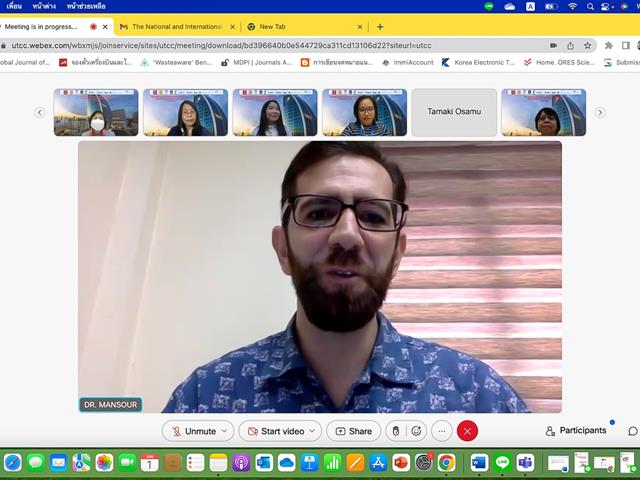The height and width of the screenshot is (480, 640).
Task: Open MDPI Journals bookmark
Action: (257, 62)
